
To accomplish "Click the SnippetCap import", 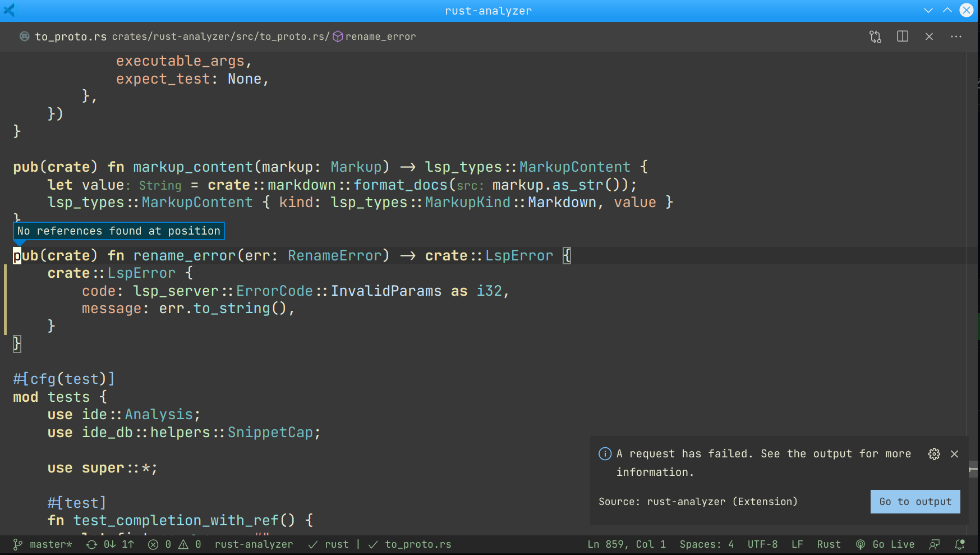I will tap(270, 433).
